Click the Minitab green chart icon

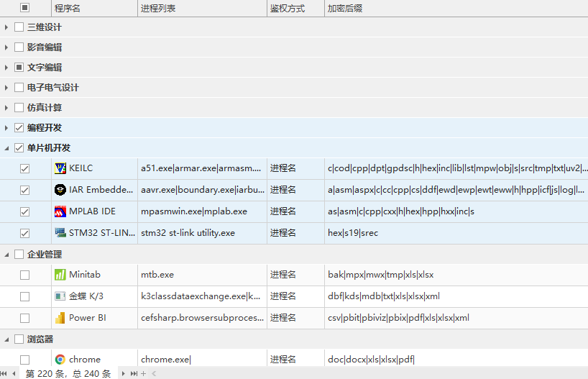point(60,275)
